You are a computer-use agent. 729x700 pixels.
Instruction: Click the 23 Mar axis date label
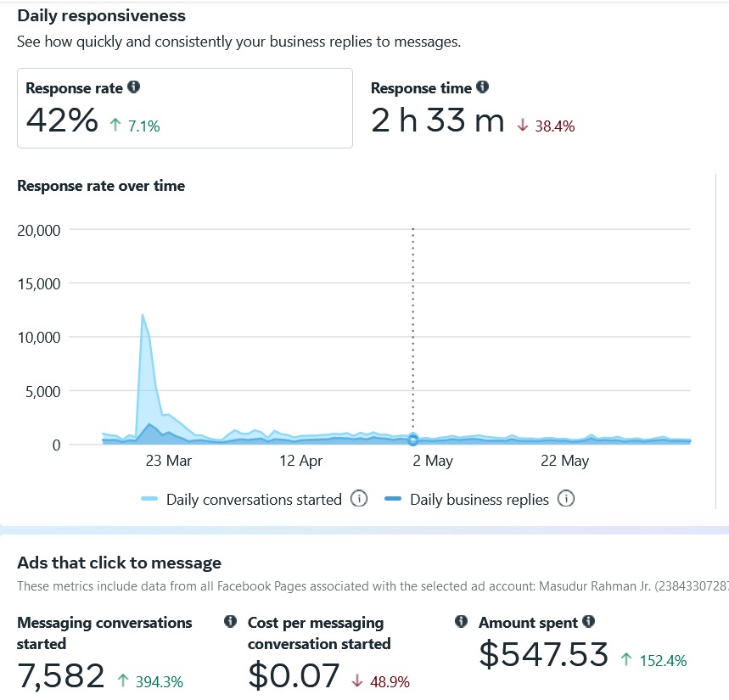[x=168, y=461]
